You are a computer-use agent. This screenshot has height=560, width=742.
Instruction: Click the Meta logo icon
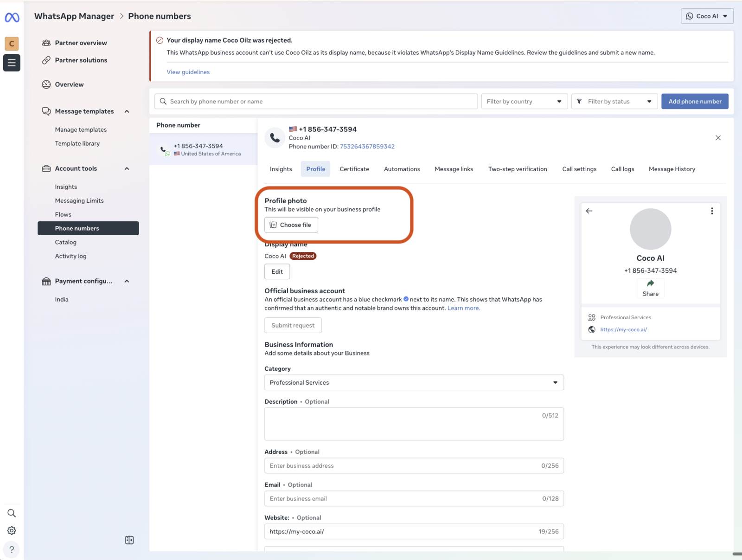coord(12,18)
